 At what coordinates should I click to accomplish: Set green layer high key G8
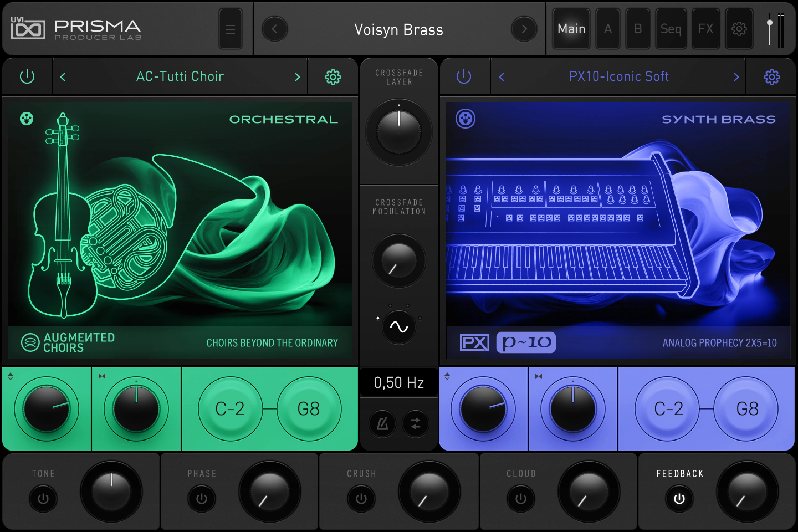(x=309, y=409)
